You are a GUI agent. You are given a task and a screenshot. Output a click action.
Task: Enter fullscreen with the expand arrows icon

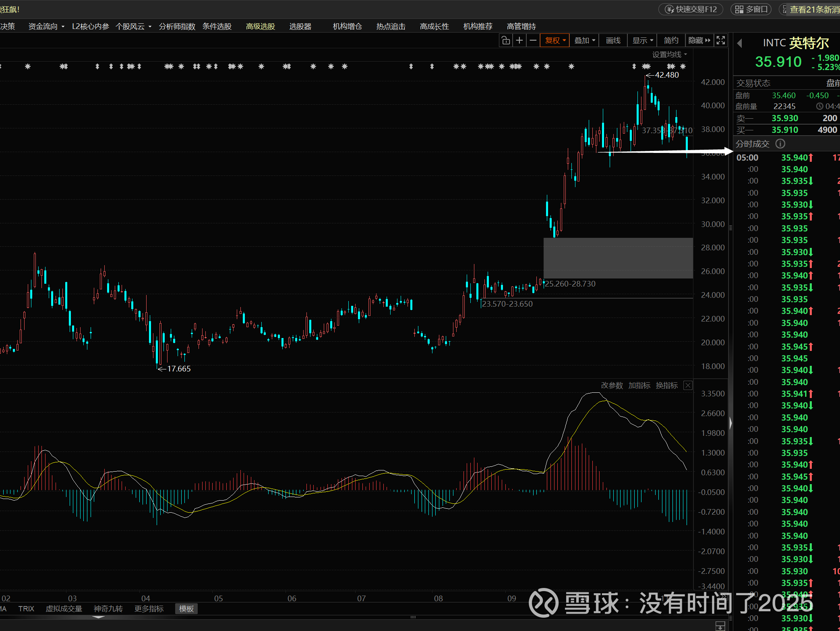(x=721, y=40)
